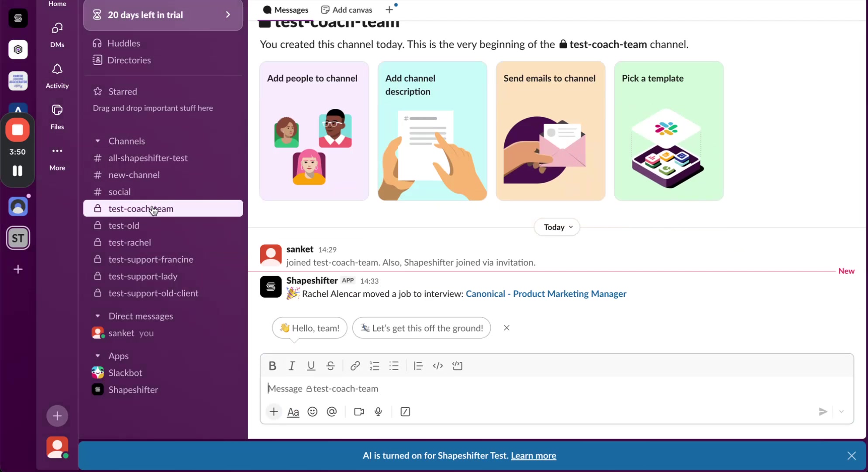Apply italic formatting in the composer

tap(291, 366)
